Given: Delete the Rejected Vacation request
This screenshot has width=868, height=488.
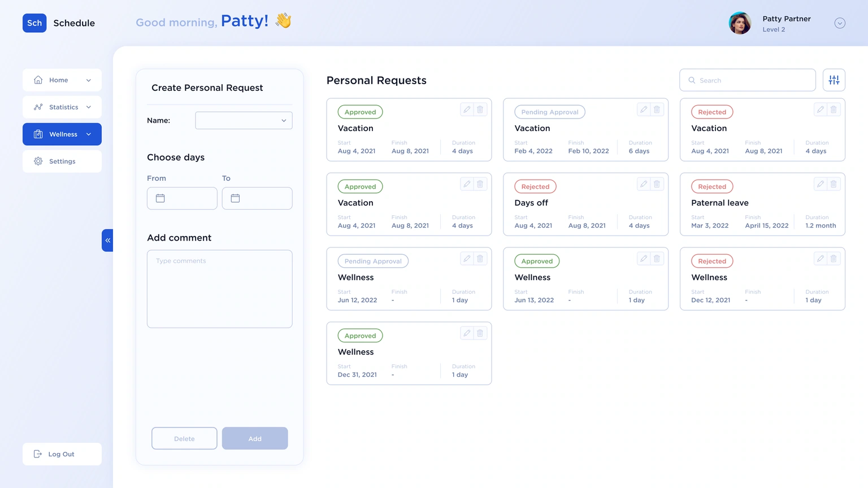Looking at the screenshot, I should (x=834, y=110).
